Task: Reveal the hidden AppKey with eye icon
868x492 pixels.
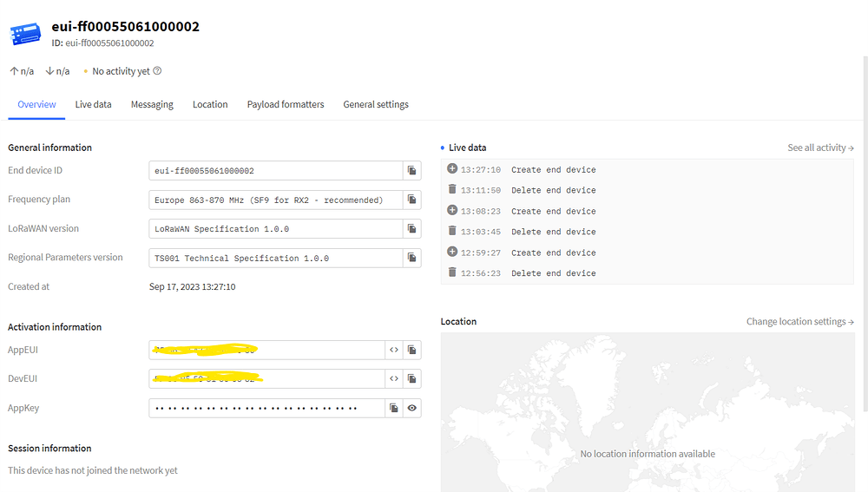Action: click(412, 408)
